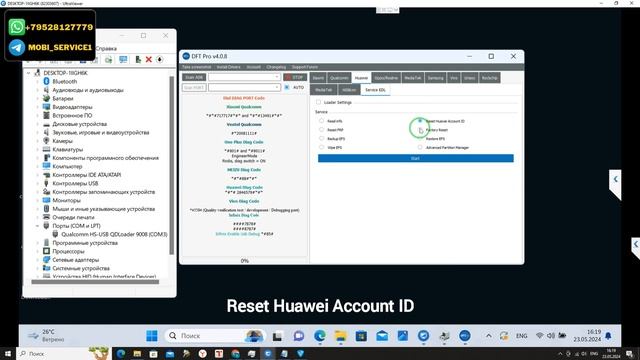640x360 pixels.
Task: Click the Qualcomm HS-USB QDLoader 9008 port icon
Action: (56, 234)
